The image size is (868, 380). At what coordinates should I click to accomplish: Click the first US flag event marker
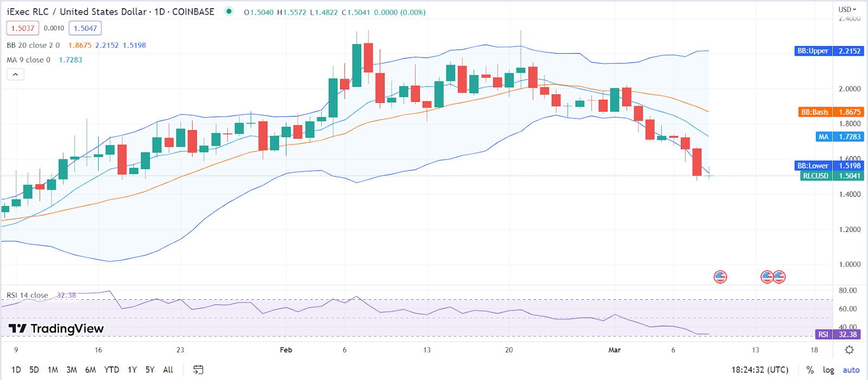pos(720,277)
